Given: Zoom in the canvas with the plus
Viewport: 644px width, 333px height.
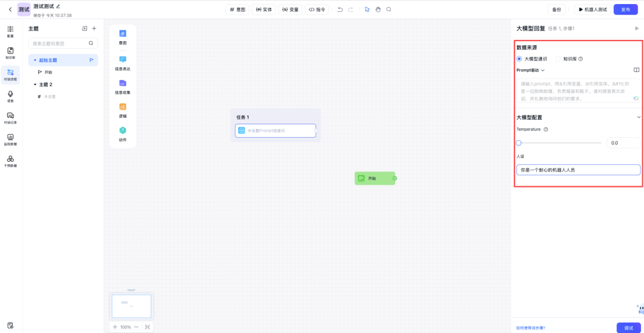Looking at the screenshot, I should 115,327.
